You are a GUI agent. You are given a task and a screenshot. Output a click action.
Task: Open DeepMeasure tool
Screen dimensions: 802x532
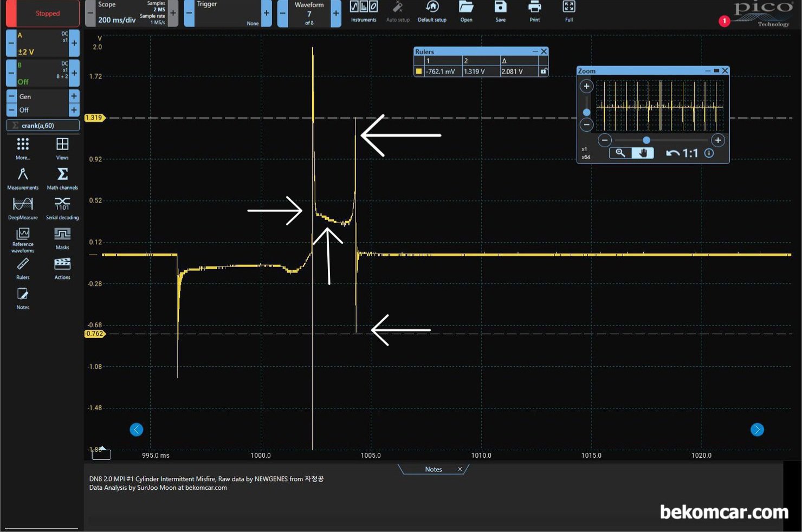click(x=23, y=209)
